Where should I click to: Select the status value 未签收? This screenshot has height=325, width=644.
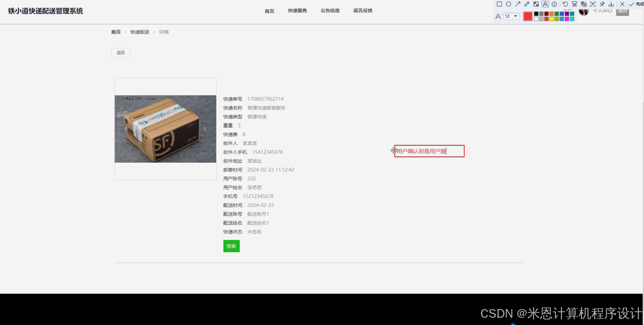point(254,232)
